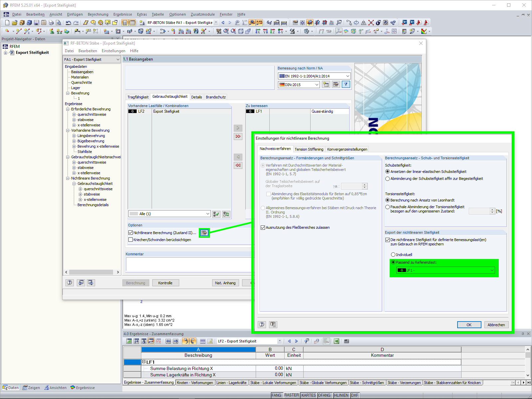Screen dimensions: 532x399
Task: Invert the load case selection icon
Action: [x=226, y=214]
